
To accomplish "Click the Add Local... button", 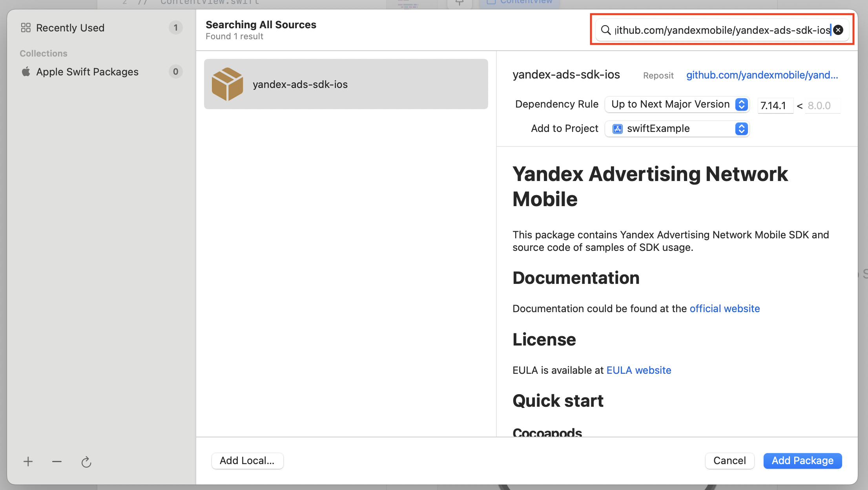I will pyautogui.click(x=247, y=461).
